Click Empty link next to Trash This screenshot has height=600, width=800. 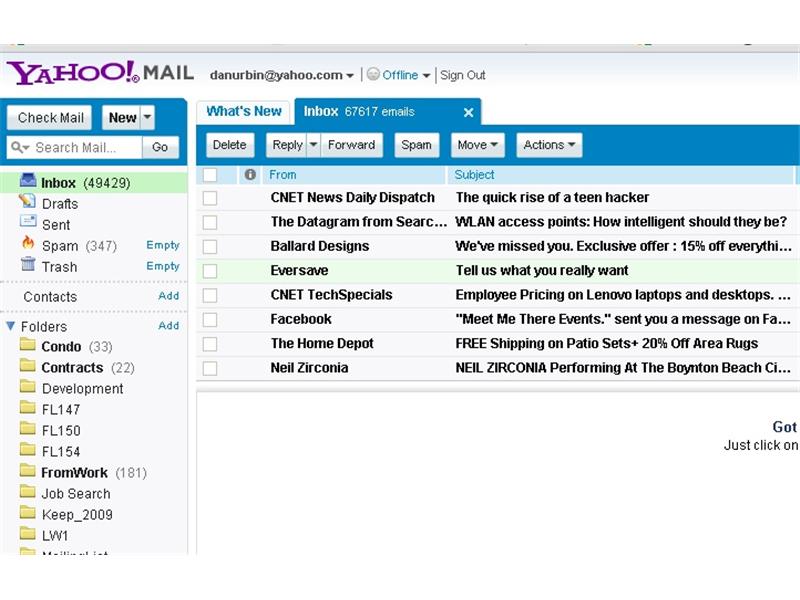click(x=163, y=266)
